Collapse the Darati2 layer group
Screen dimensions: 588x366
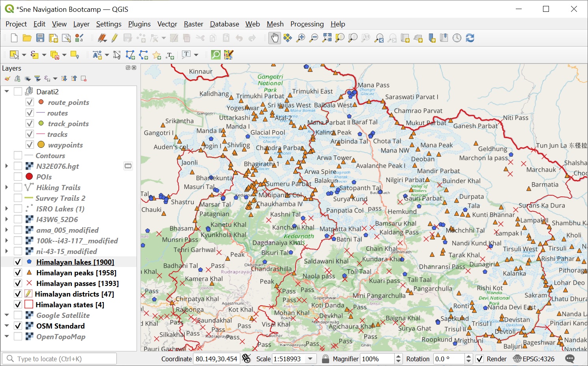[7, 91]
